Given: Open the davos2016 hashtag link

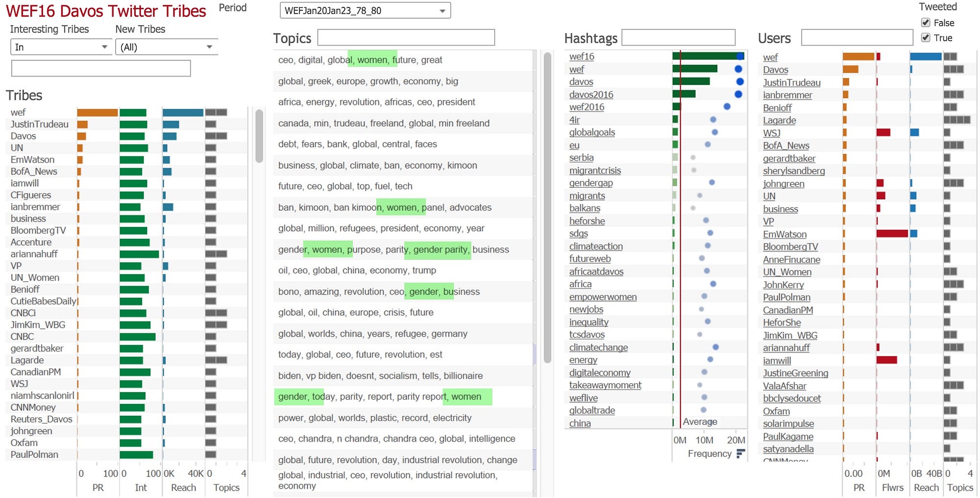Looking at the screenshot, I should (591, 95).
